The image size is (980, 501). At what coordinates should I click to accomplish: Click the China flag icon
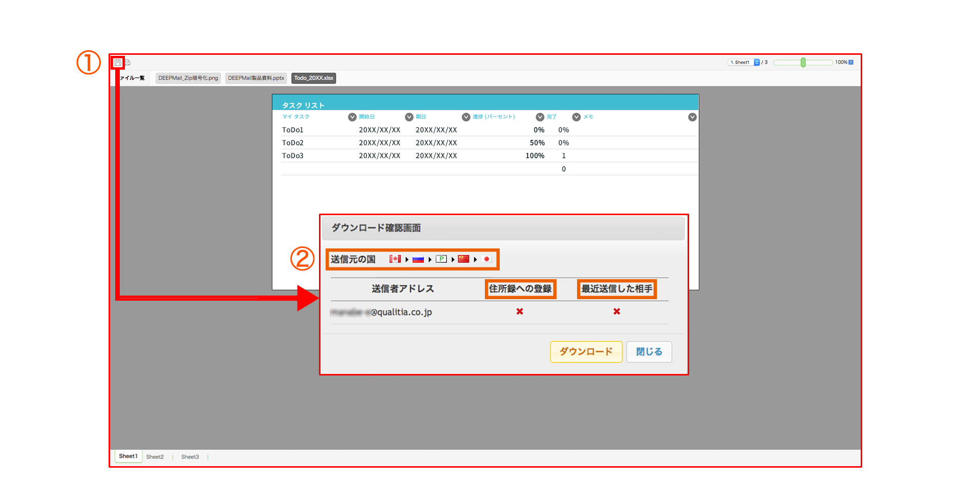[x=463, y=259]
